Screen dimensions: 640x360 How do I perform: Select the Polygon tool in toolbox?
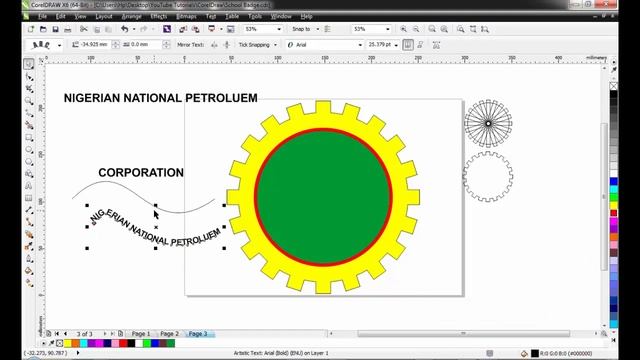pos(29,162)
